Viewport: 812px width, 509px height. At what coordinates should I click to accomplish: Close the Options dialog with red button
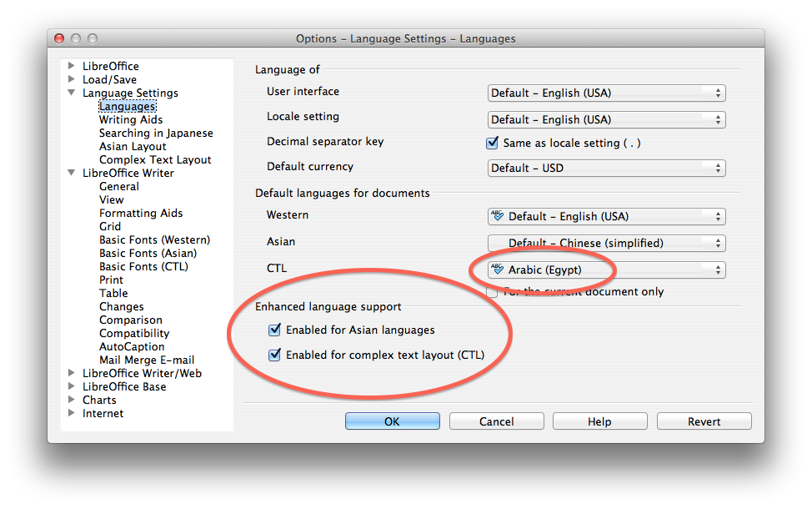[x=59, y=38]
